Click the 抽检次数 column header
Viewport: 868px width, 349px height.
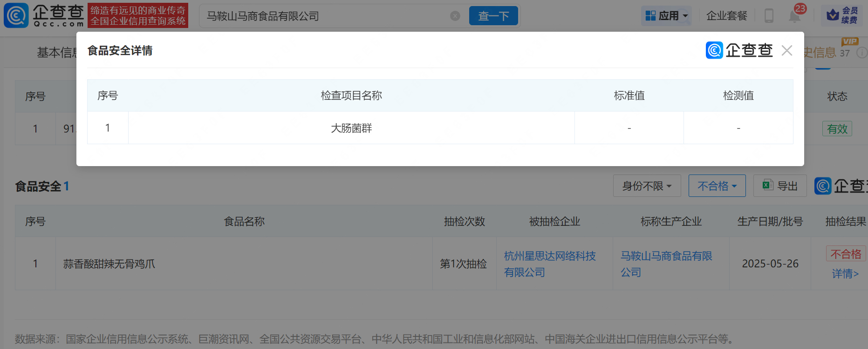[x=465, y=222]
